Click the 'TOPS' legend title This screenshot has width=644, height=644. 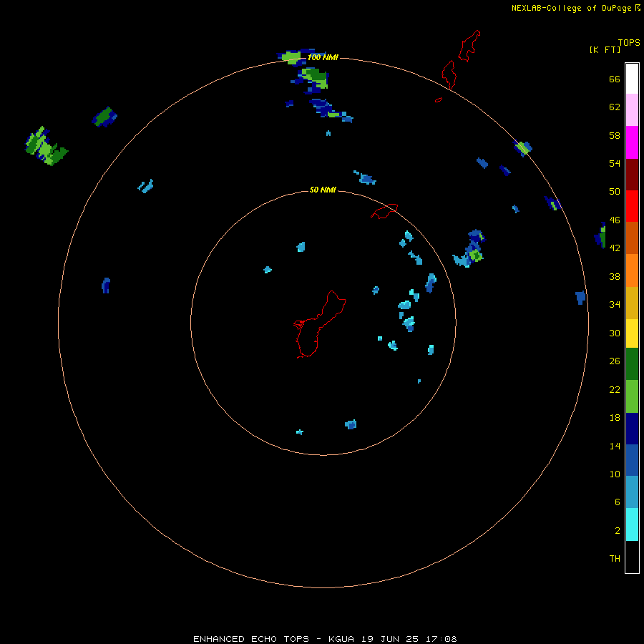coord(629,42)
